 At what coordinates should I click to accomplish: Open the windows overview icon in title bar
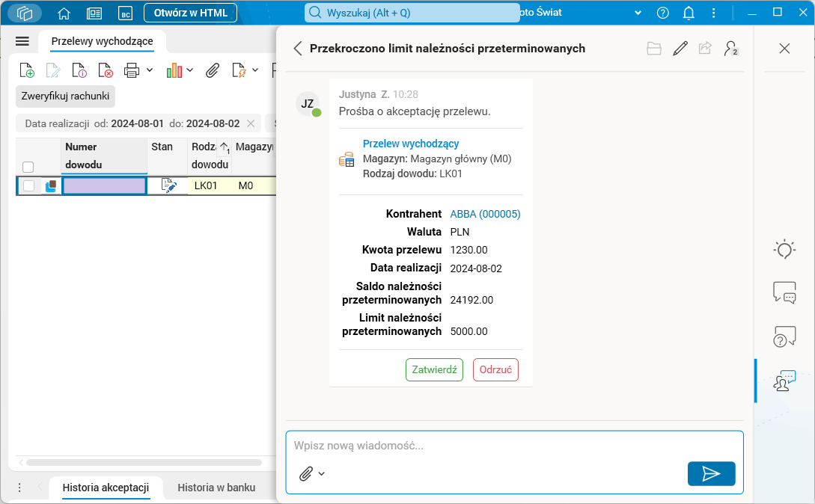pos(25,13)
